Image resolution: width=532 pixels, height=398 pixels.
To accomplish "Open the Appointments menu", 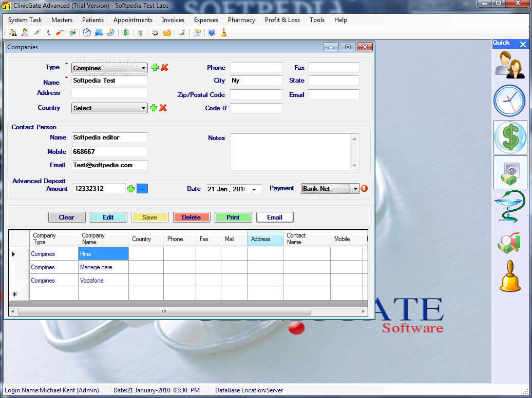I will pos(133,20).
